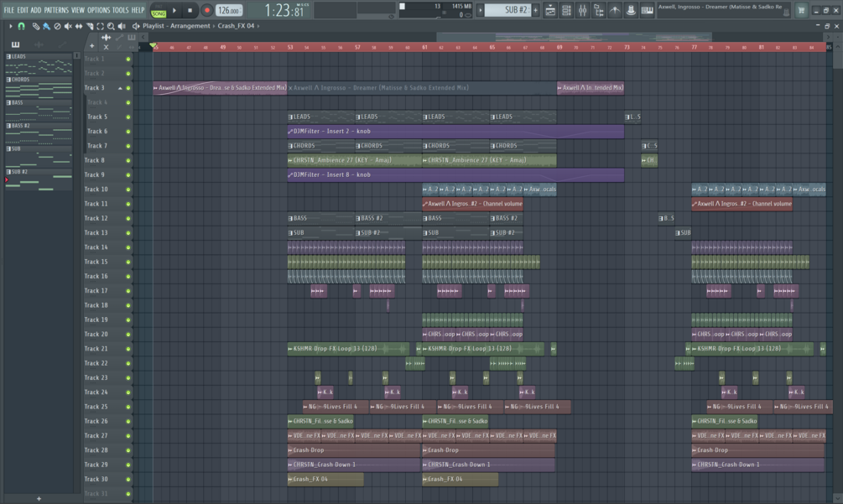Open the plugin picker hat icon
Image resolution: width=843 pixels, height=504 pixels.
pos(631,10)
